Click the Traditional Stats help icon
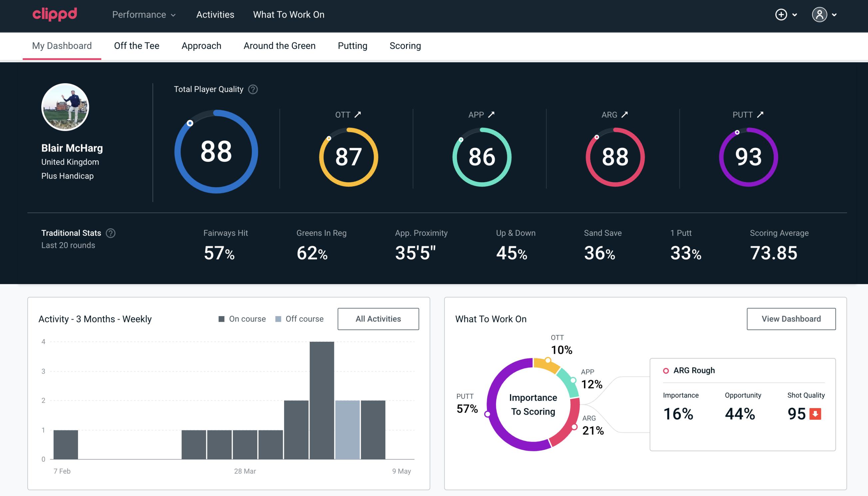Screen dimensions: 868x496 (x=110, y=233)
